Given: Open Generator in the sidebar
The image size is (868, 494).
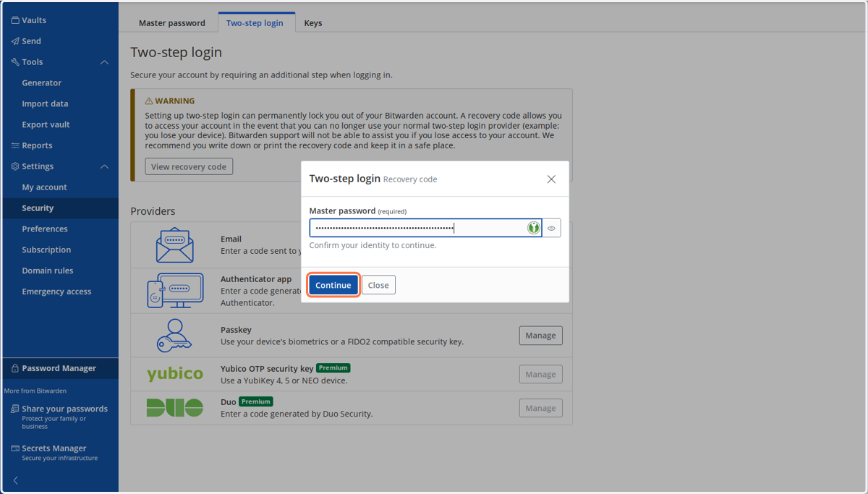Looking at the screenshot, I should click(42, 83).
